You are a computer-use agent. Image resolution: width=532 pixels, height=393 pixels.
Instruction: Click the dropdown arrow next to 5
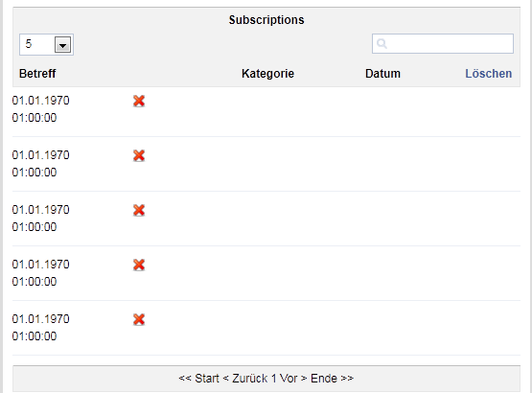[x=62, y=44]
